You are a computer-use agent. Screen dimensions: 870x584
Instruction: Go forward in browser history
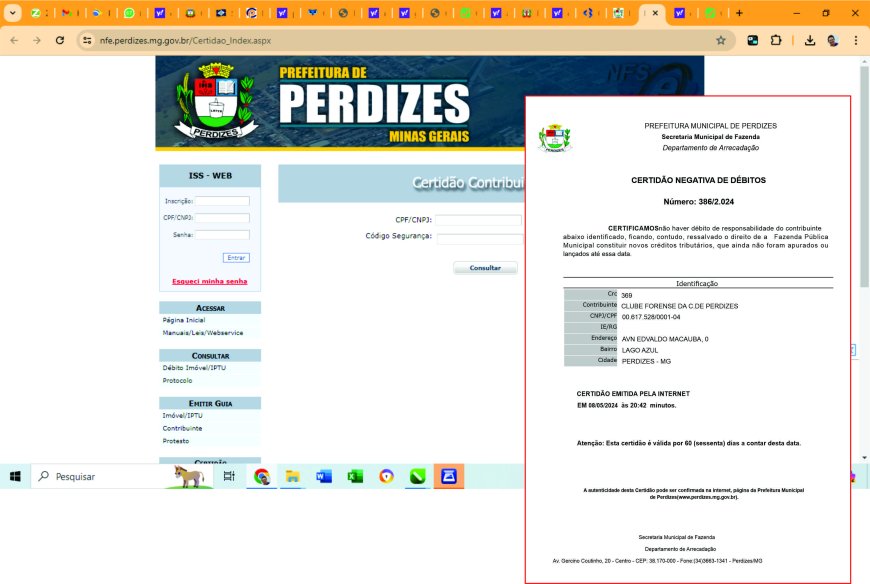[37, 40]
